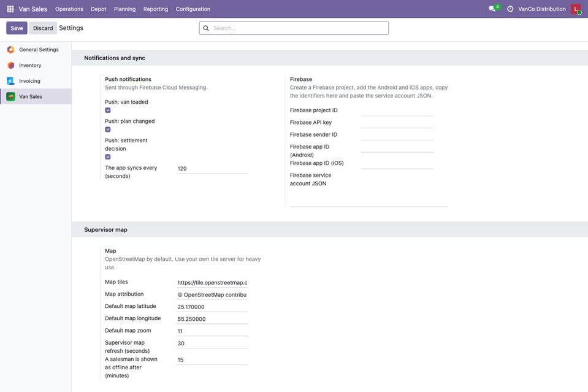Click the Firebase project ID field
The height and width of the screenshot is (392, 588).
[397, 110]
